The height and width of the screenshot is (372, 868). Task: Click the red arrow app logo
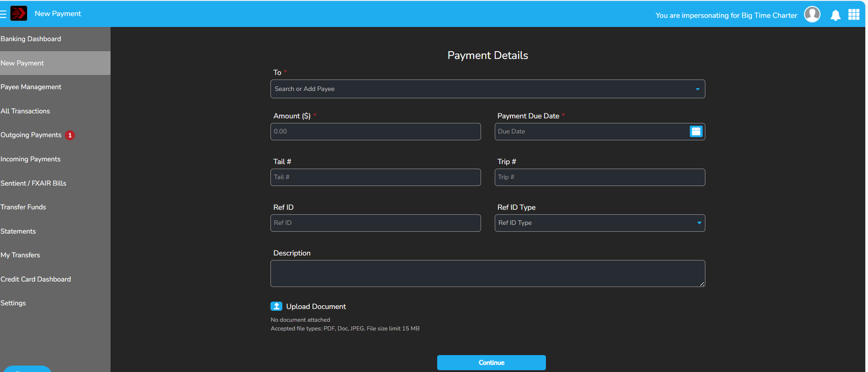pos(19,13)
